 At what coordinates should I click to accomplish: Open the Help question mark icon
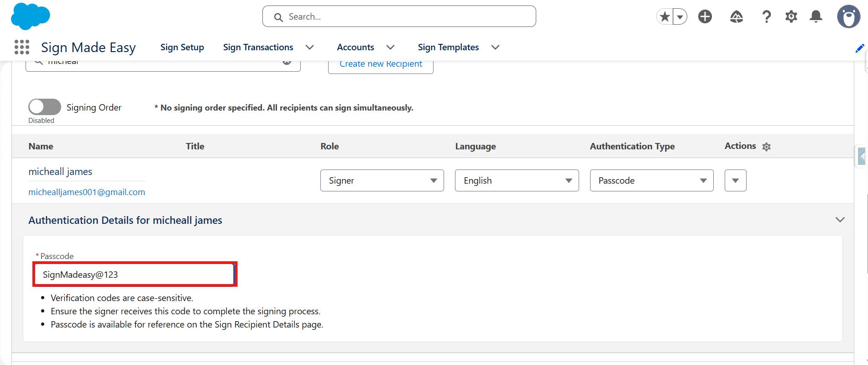click(767, 17)
